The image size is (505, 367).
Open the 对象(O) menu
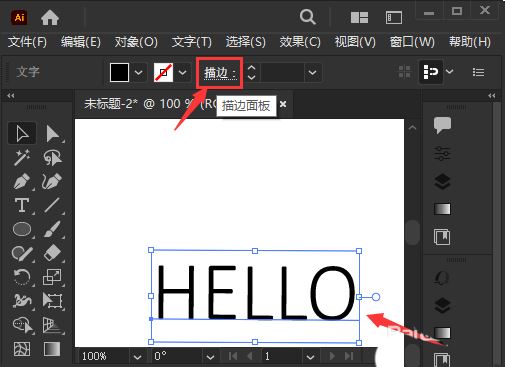pos(136,42)
